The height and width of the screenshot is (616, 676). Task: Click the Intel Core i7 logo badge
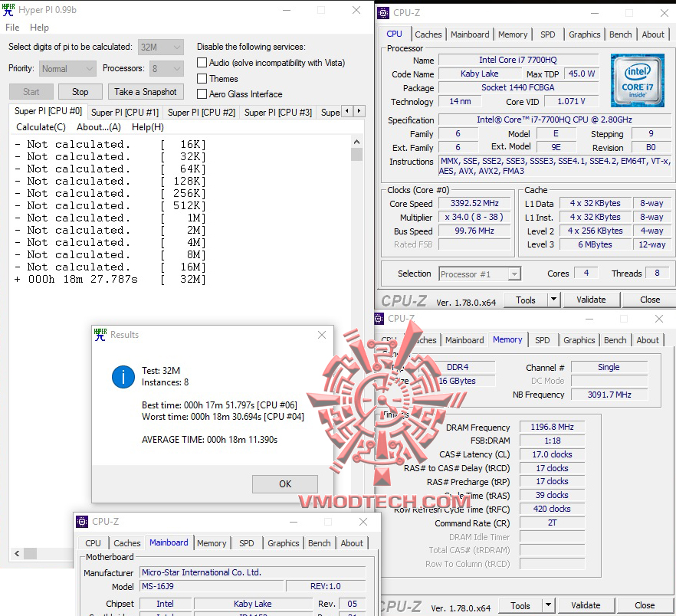(x=637, y=80)
